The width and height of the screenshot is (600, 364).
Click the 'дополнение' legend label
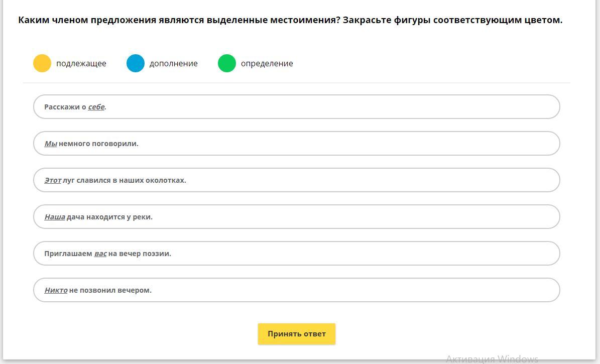(x=173, y=64)
